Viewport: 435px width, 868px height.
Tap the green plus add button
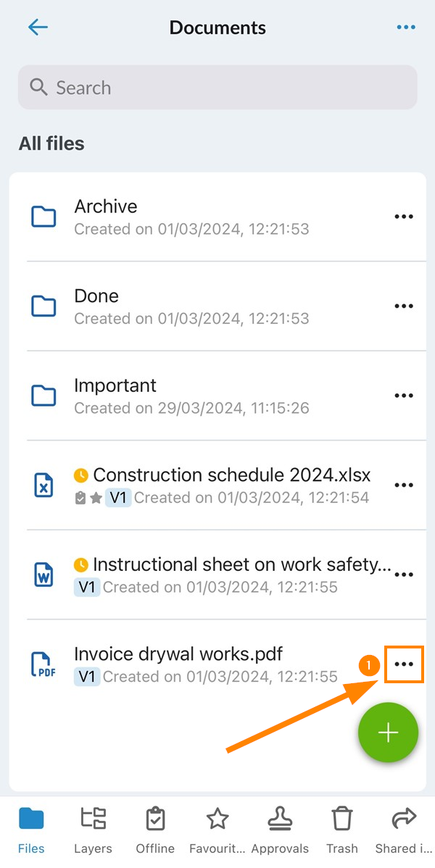pyautogui.click(x=388, y=733)
